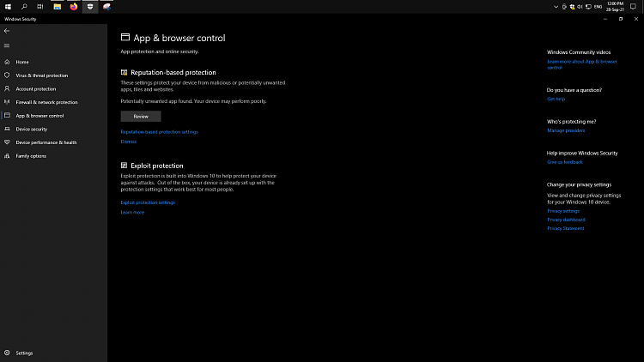This screenshot has width=644, height=362.
Task: Toggle the hamburger navigation menu
Action: (7, 45)
